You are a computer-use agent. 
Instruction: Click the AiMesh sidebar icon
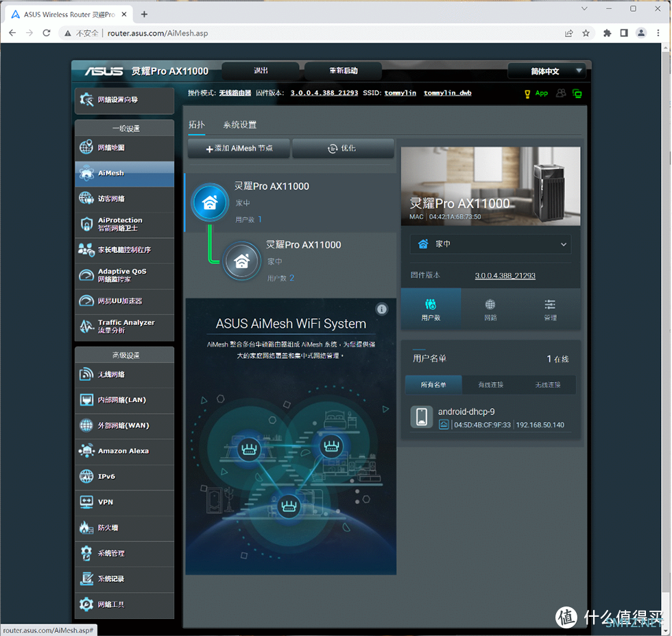[x=86, y=173]
